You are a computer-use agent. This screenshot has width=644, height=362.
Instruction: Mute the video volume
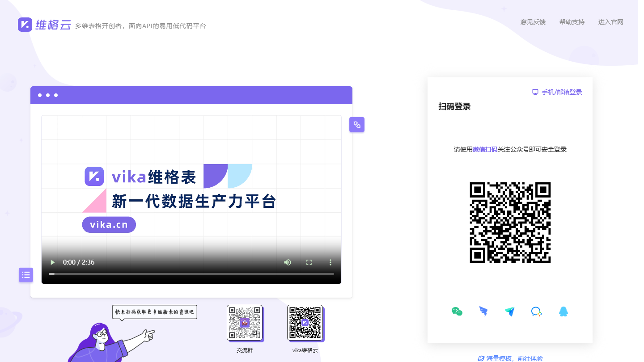(288, 262)
